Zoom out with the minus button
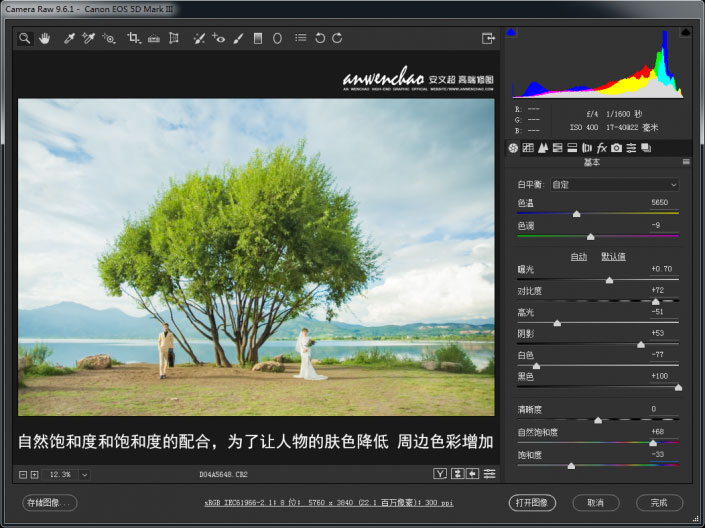The image size is (705, 528). (x=23, y=474)
